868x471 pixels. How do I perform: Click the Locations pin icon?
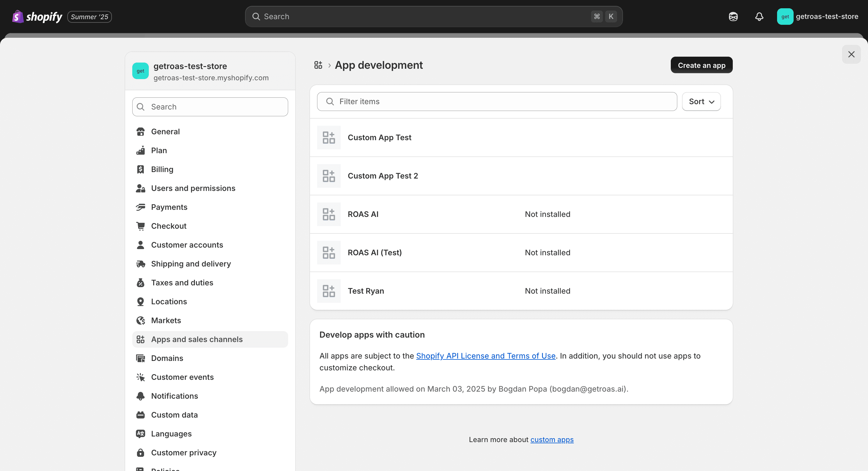pos(141,302)
